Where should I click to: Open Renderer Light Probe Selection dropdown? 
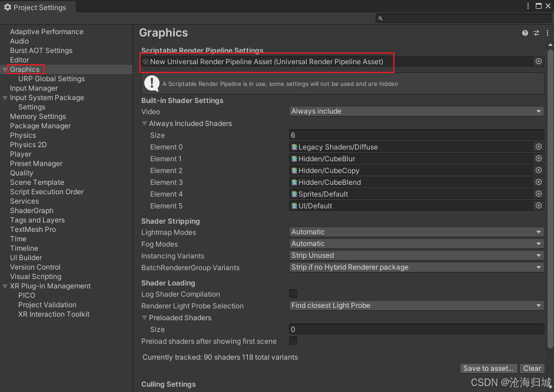417,305
